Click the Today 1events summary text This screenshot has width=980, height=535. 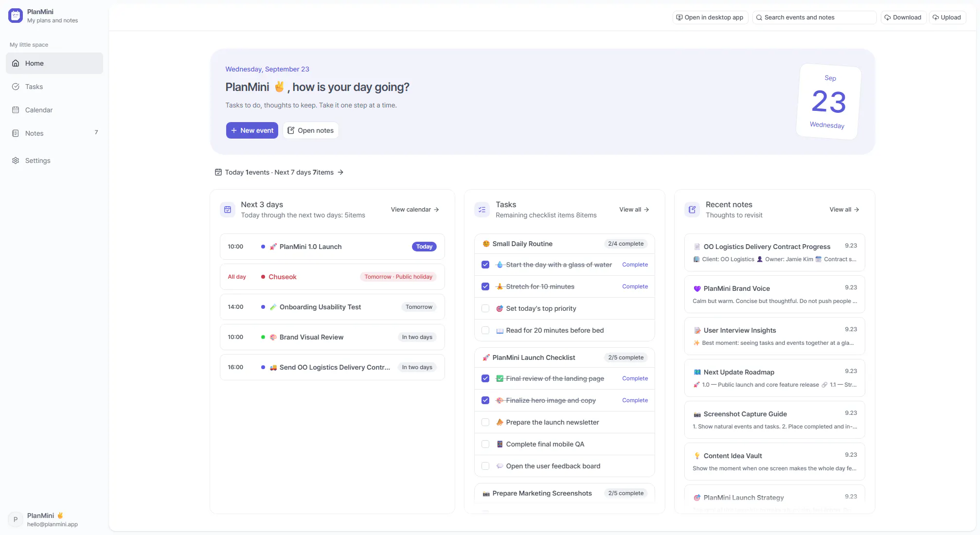(x=247, y=172)
